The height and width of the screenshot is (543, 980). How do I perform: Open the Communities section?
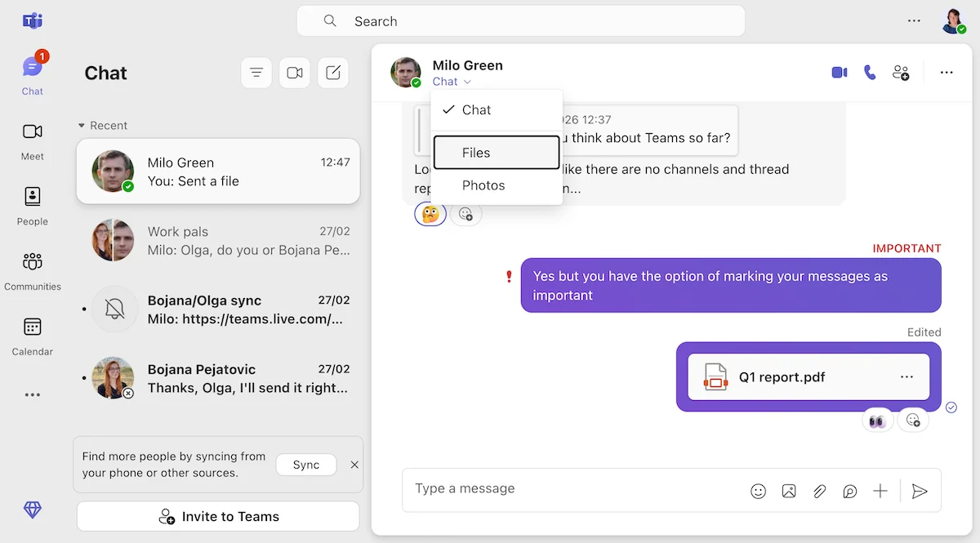(33, 269)
